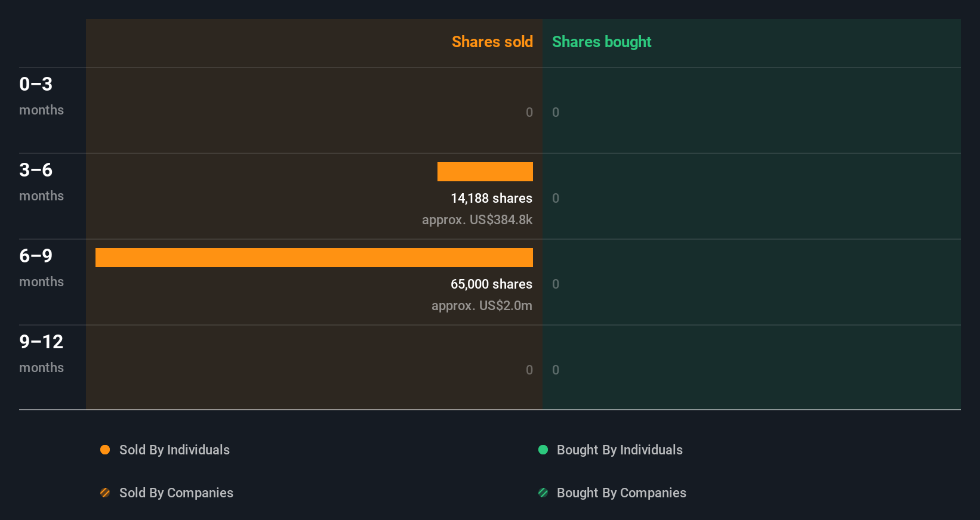Select the Shares sold column header
The image size is (980, 520).
(492, 42)
